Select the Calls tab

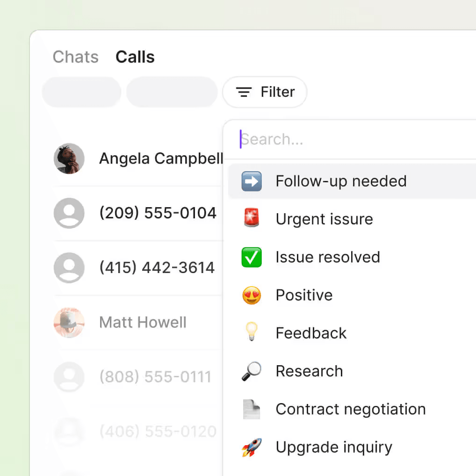(x=135, y=57)
